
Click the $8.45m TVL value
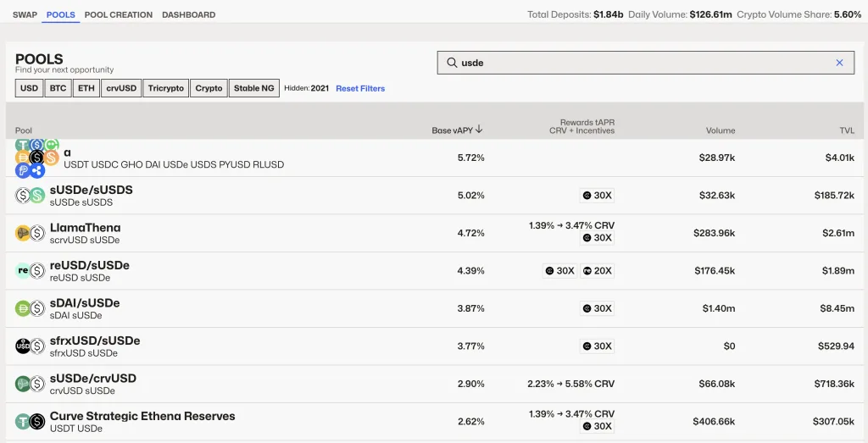tap(838, 308)
